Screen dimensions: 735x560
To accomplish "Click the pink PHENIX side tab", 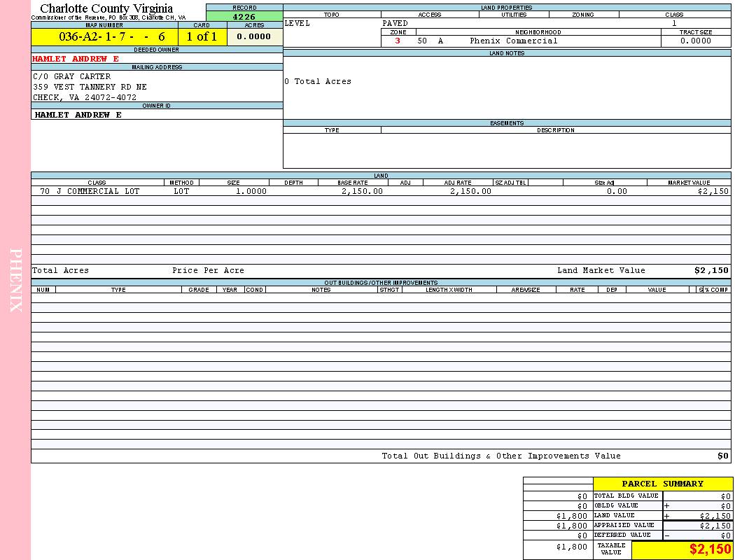I will pyautogui.click(x=15, y=280).
